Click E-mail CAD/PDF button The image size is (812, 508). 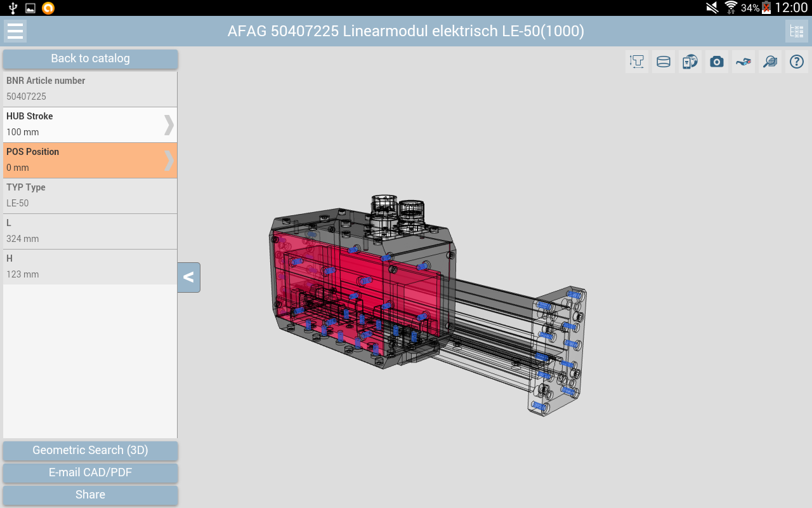point(90,472)
